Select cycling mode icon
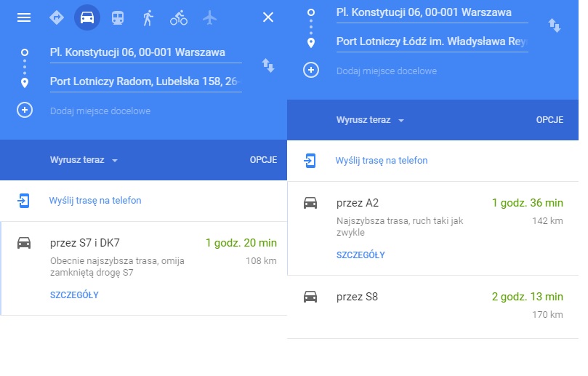 point(179,17)
